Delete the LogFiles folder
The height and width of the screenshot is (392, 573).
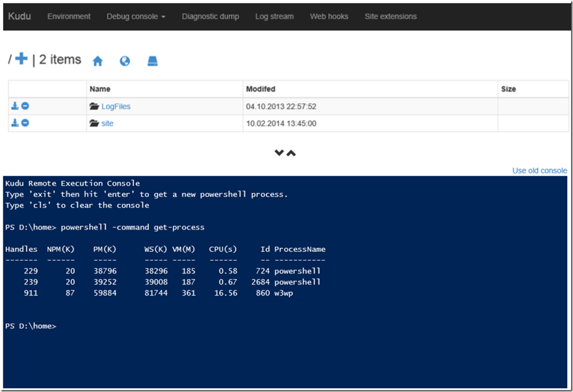click(25, 106)
